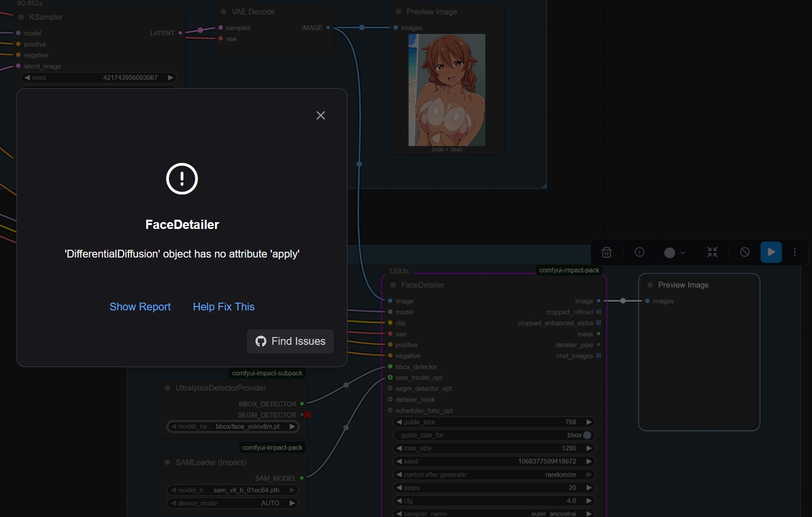Collapse the SAMLoader (Impact) node via title dot

[x=167, y=463]
